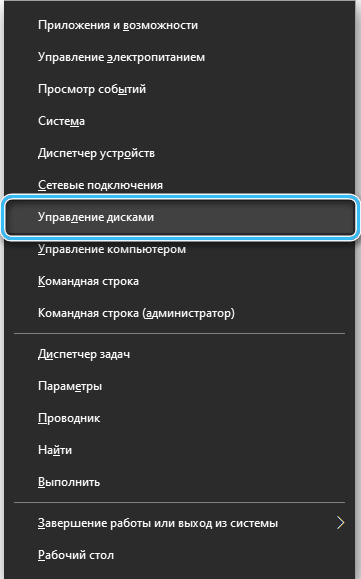The height and width of the screenshot is (579, 361).
Task: Select Управление электропитанием
Action: pyautogui.click(x=180, y=57)
